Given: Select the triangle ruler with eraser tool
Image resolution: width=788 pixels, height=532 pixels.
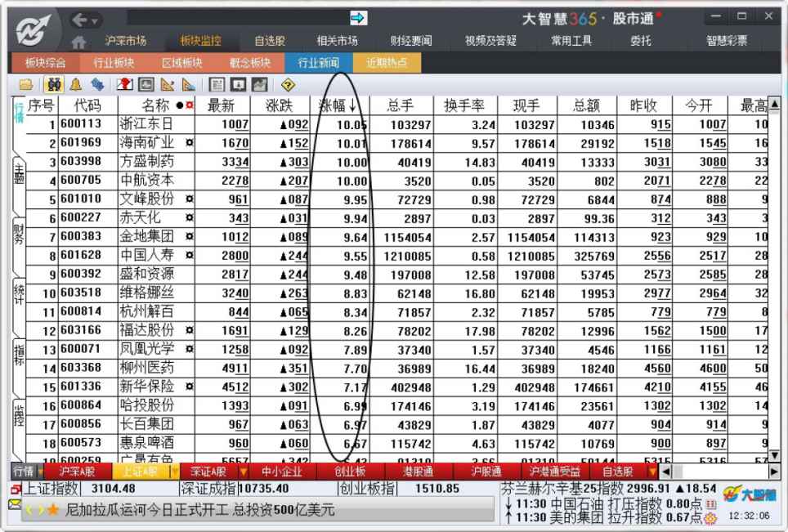Looking at the screenshot, I should [x=189, y=84].
